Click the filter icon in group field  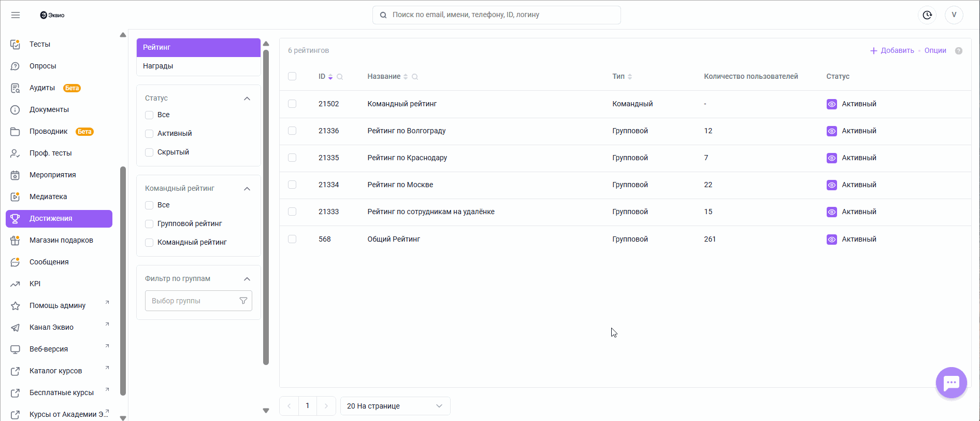pyautogui.click(x=243, y=301)
